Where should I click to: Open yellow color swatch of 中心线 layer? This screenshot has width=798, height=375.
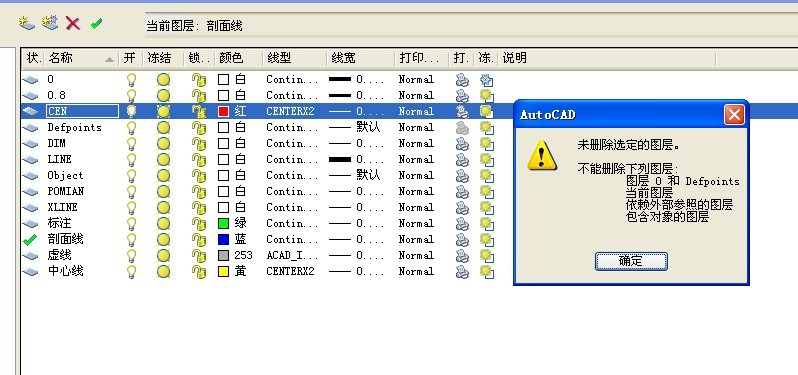pos(223,272)
